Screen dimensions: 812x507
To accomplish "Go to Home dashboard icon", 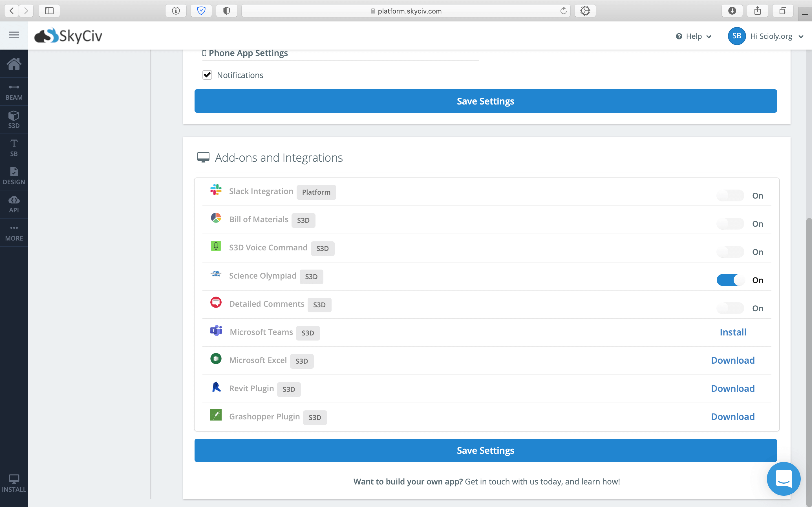I will click(x=14, y=64).
